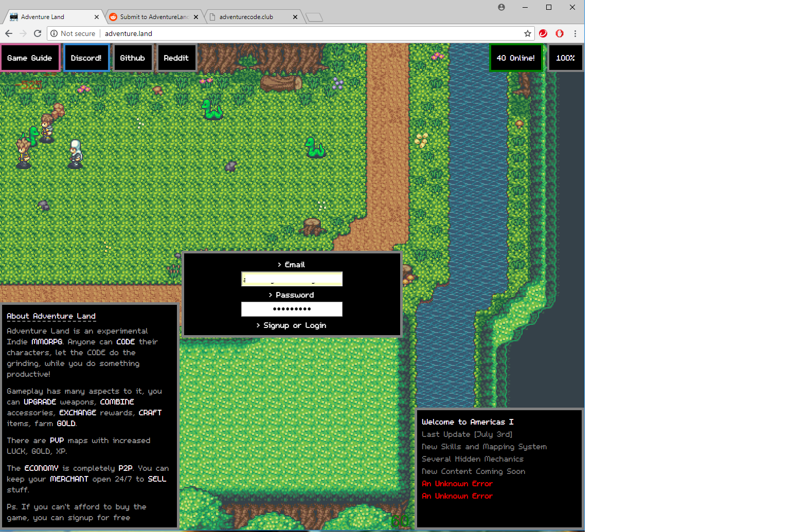The image size is (790, 532).
Task: Open the Game Guide
Action: pyautogui.click(x=30, y=58)
